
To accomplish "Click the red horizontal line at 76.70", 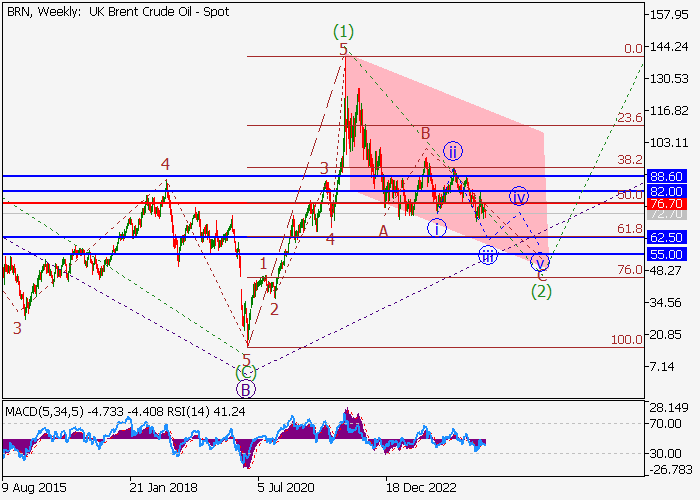I will click(x=324, y=203).
